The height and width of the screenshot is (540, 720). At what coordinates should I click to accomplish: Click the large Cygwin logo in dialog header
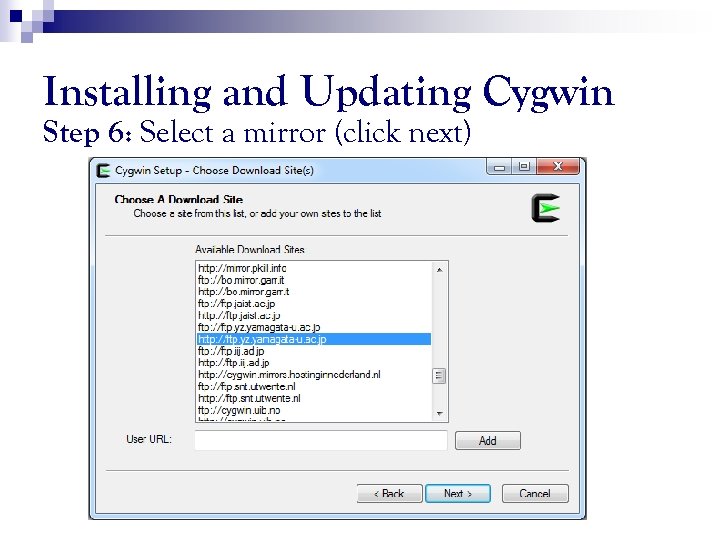[x=546, y=208]
